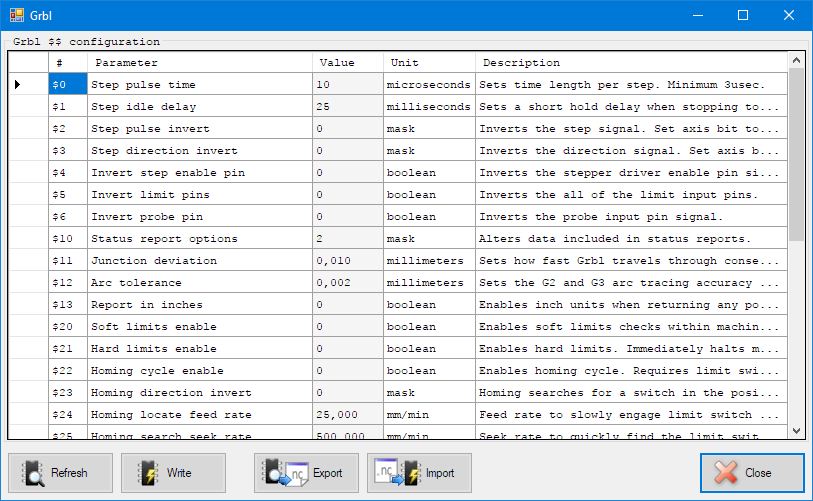Click the Unit column header
Screen dimensions: 813x501
tap(429, 63)
